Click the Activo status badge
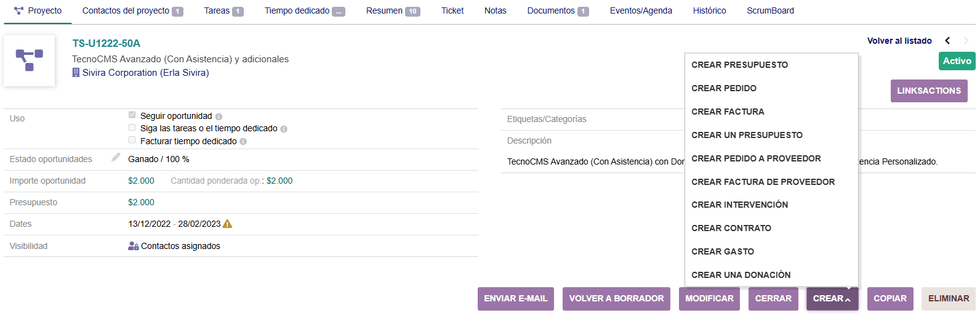Viewport: 980px width, 318px height. (x=957, y=61)
